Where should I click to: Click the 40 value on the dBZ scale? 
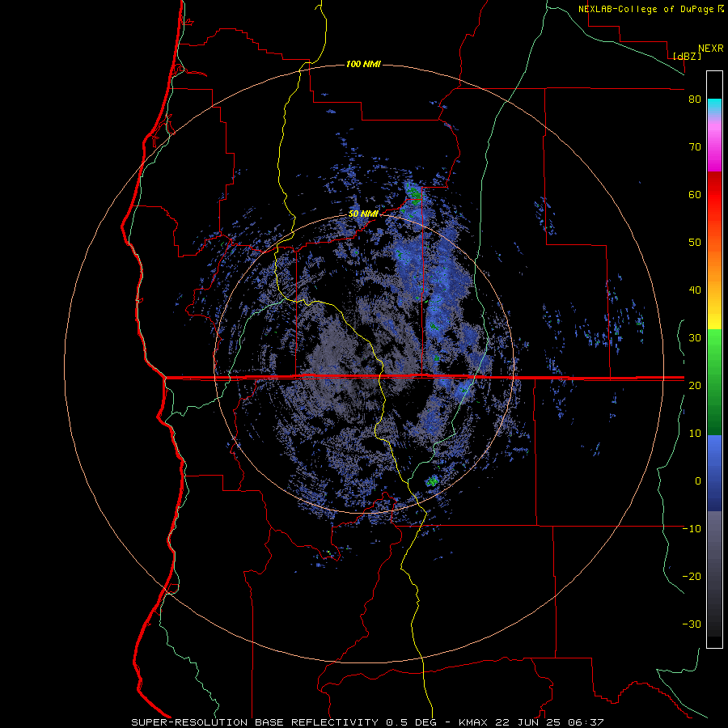[x=695, y=290]
